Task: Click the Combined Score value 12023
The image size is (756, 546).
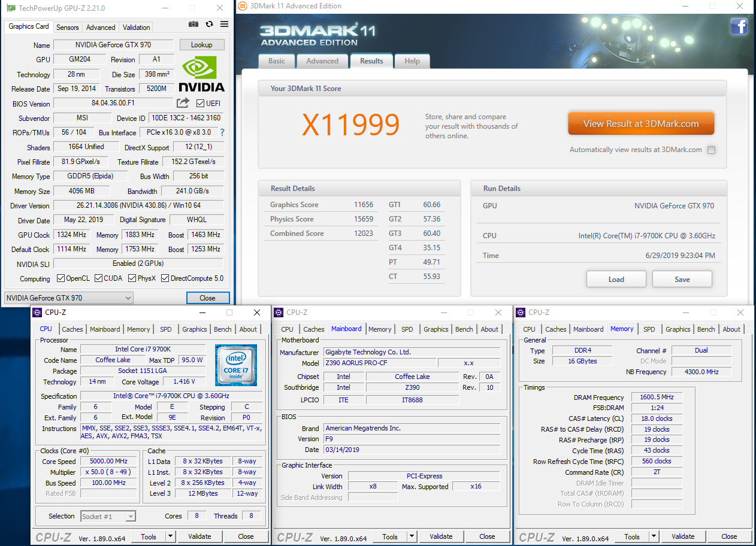Action: [365, 233]
